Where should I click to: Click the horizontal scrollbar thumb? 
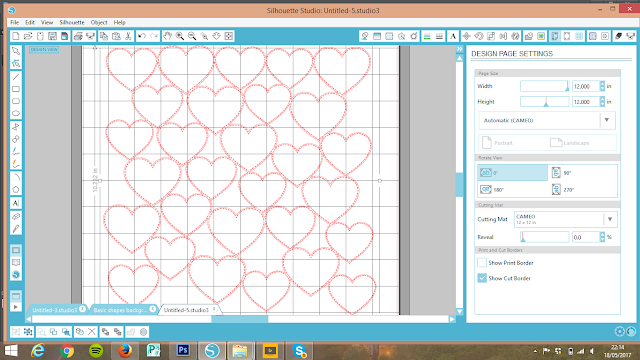coord(239,319)
